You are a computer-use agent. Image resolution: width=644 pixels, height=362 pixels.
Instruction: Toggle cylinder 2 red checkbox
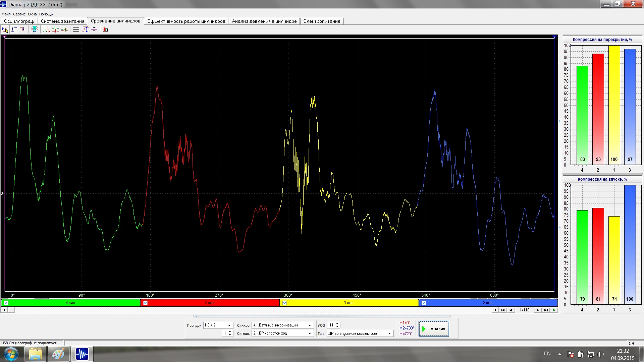[146, 303]
